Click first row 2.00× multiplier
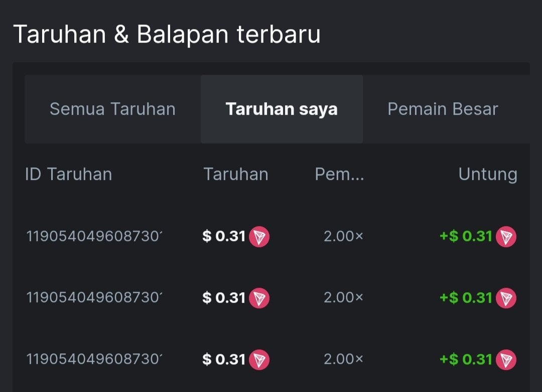The image size is (542, 392). pos(343,237)
